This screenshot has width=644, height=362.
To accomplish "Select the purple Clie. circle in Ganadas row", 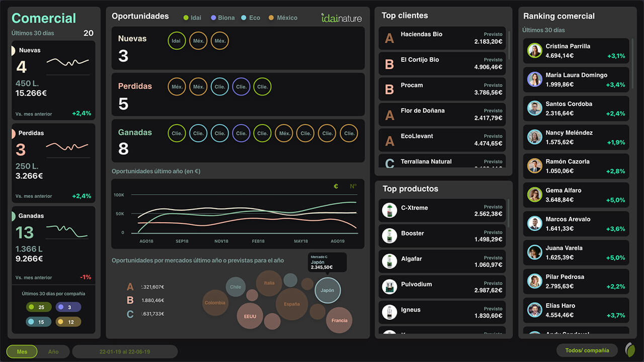I will (241, 133).
